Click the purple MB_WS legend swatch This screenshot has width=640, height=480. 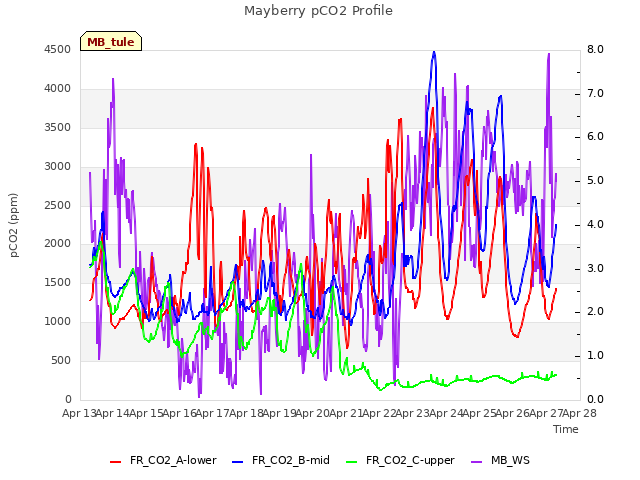476,462
